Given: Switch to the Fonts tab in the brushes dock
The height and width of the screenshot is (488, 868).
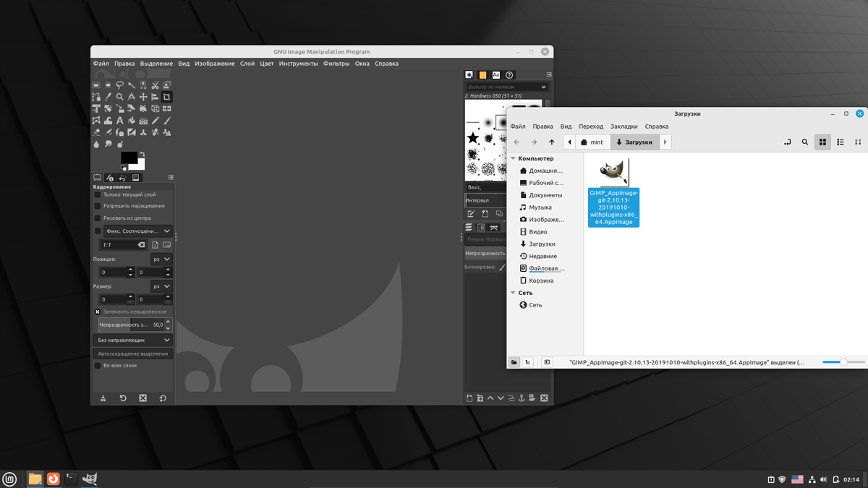Looking at the screenshot, I should coord(496,74).
